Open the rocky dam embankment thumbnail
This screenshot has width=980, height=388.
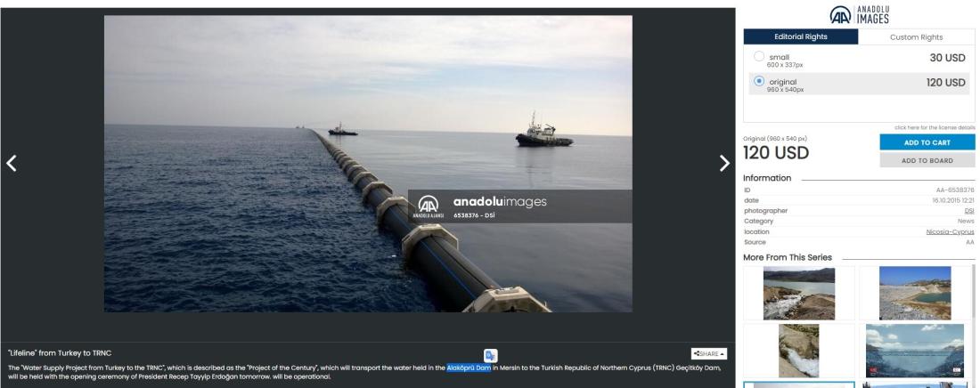(916, 292)
